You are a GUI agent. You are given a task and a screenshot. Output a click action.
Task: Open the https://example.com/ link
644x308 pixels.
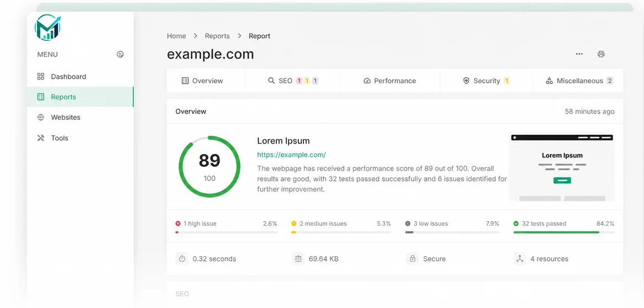292,155
